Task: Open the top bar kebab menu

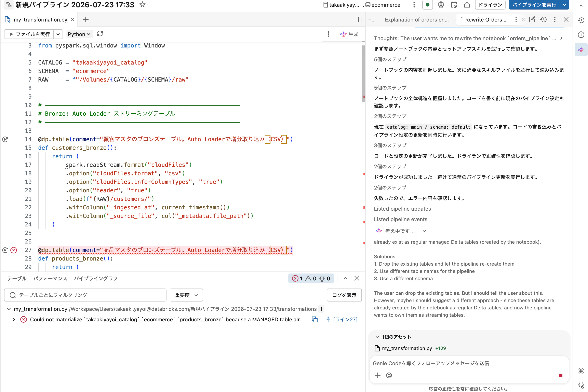Action: click(x=414, y=5)
